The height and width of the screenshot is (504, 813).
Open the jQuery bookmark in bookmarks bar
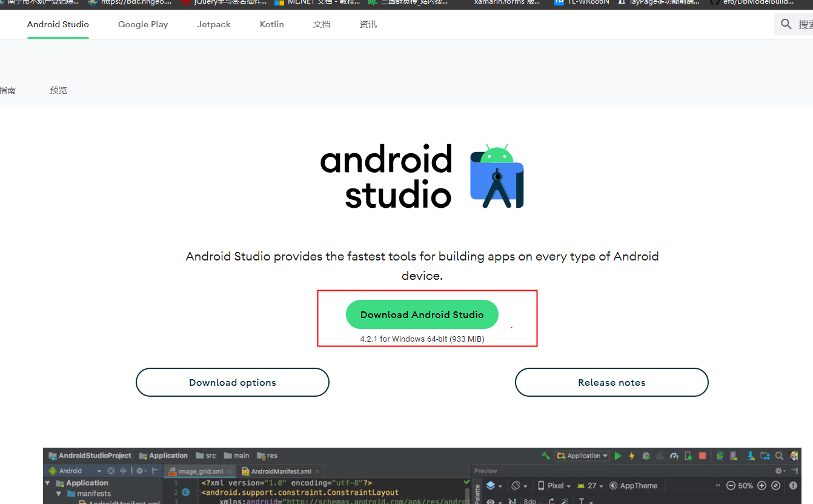click(224, 2)
